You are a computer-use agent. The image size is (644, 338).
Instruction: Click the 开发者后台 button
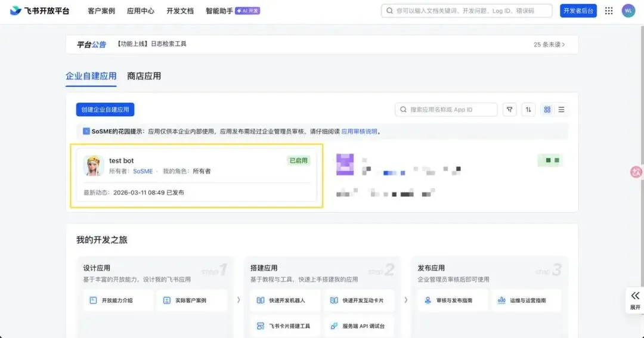click(x=578, y=11)
